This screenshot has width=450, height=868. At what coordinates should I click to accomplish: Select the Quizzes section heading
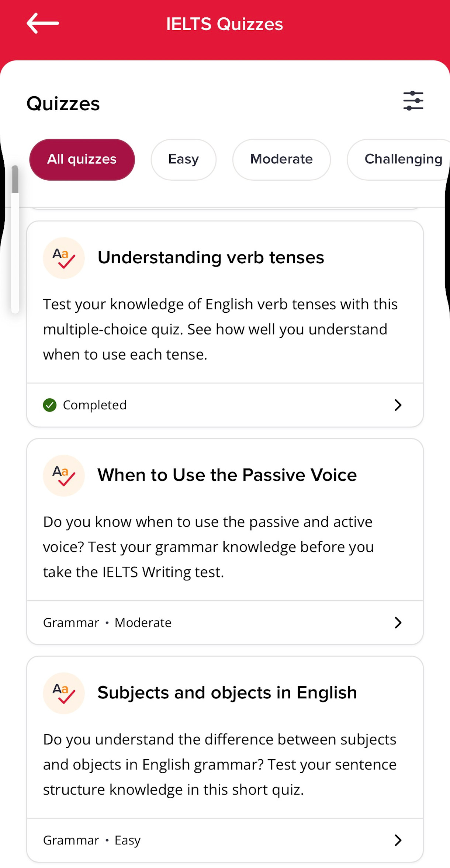(63, 104)
